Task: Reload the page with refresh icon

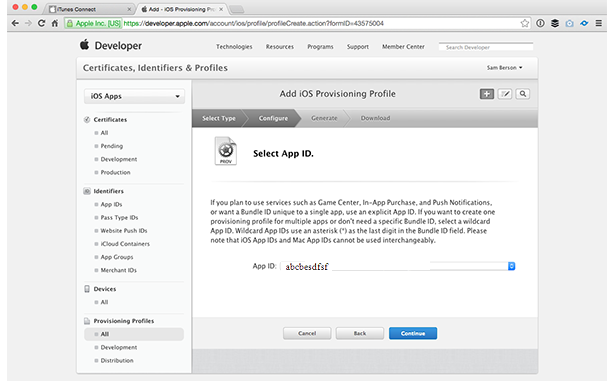Action: 41,23
